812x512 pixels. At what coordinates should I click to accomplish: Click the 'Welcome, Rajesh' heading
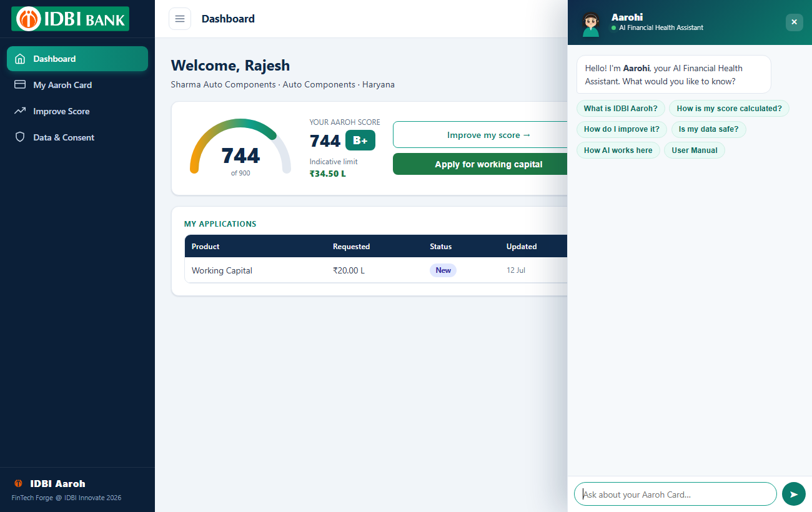coord(230,66)
